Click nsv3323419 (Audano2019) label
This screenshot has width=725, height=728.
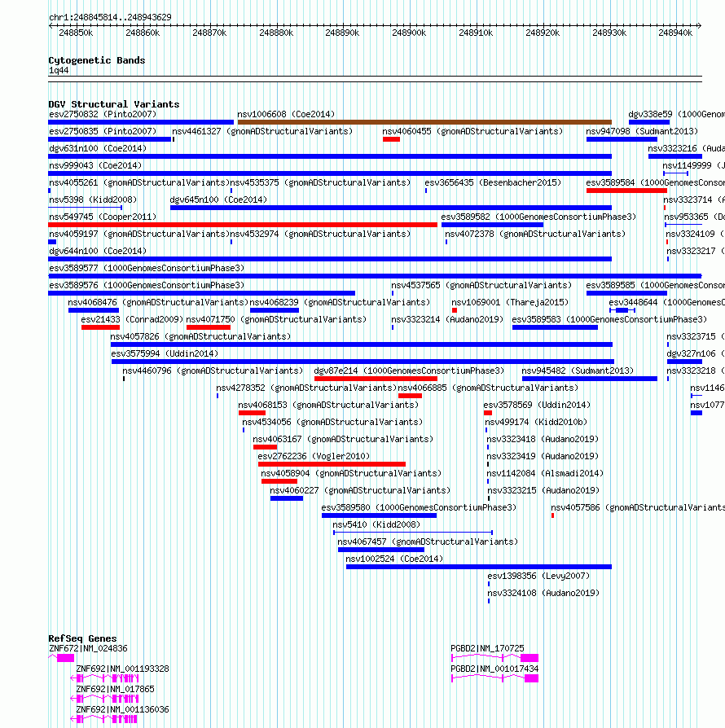[543, 456]
